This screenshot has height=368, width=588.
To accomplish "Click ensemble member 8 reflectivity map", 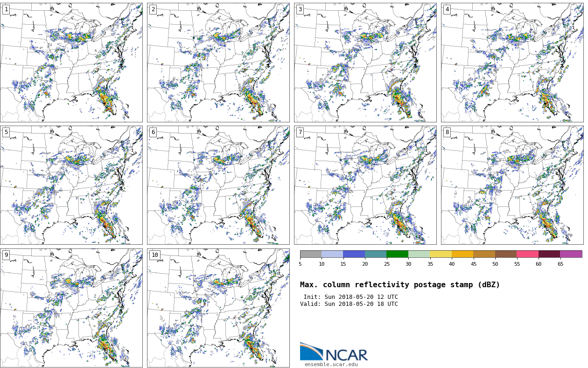I will (x=512, y=185).
